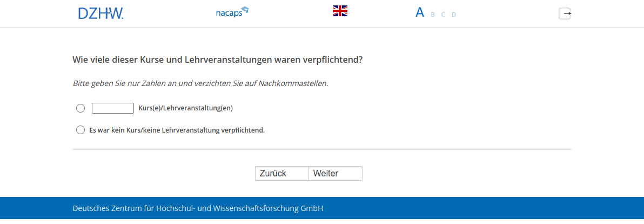Select radio 'Es war kein Kurs' option
The height and width of the screenshot is (224, 644).
click(81, 130)
